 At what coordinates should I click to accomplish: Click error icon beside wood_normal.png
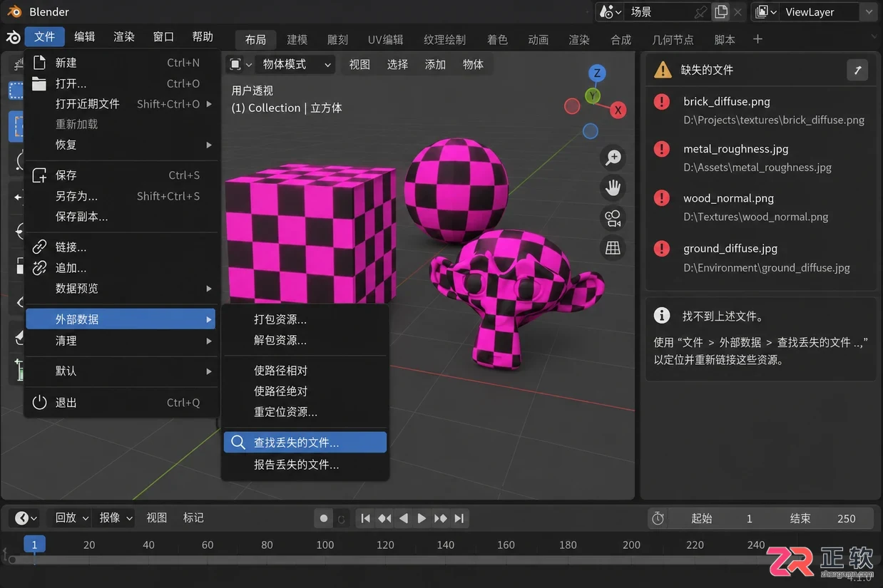[662, 198]
